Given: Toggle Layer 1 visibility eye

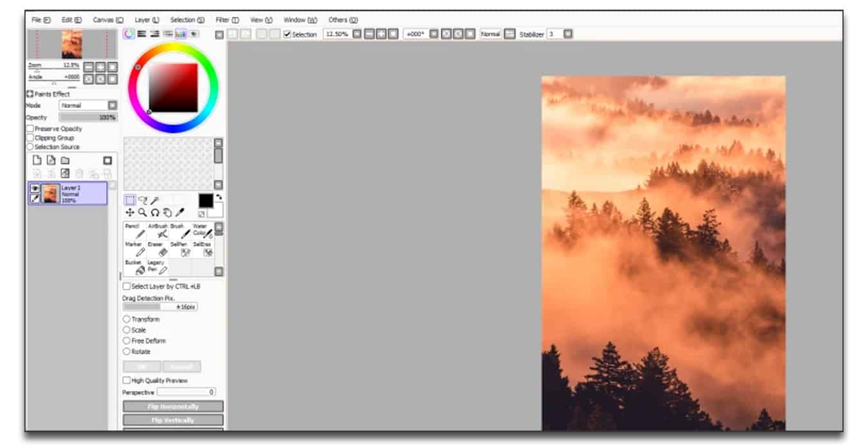Looking at the screenshot, I should click(x=35, y=188).
